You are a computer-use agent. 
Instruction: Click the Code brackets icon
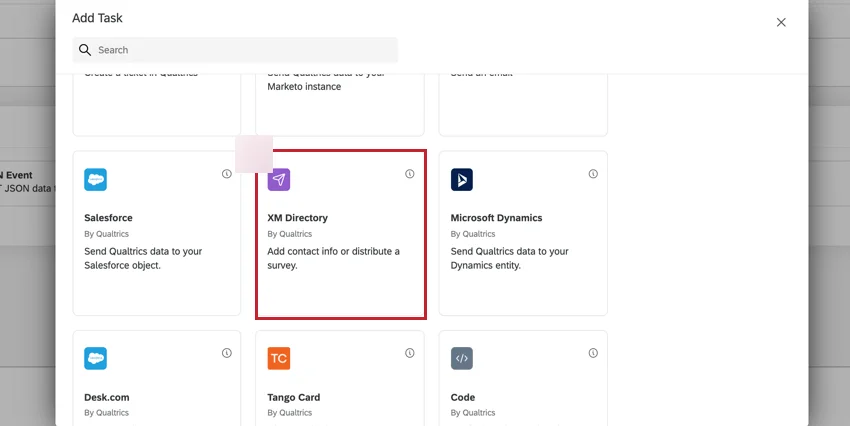pyautogui.click(x=462, y=359)
